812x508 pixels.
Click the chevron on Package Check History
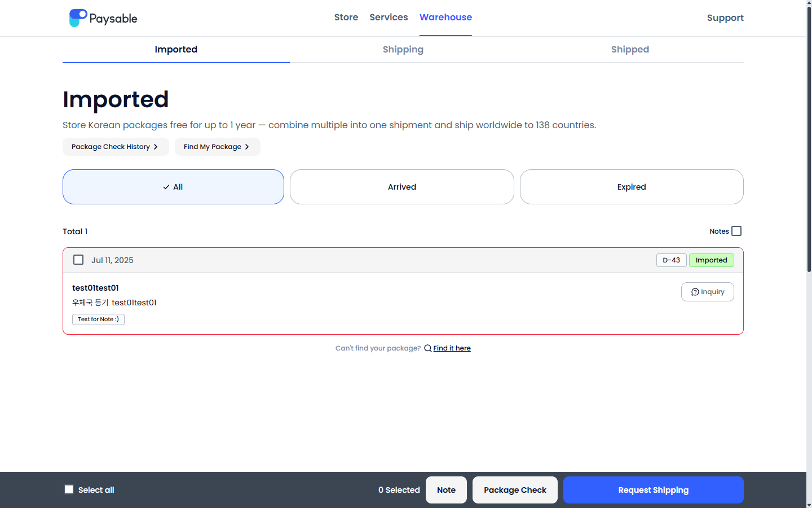(x=156, y=147)
